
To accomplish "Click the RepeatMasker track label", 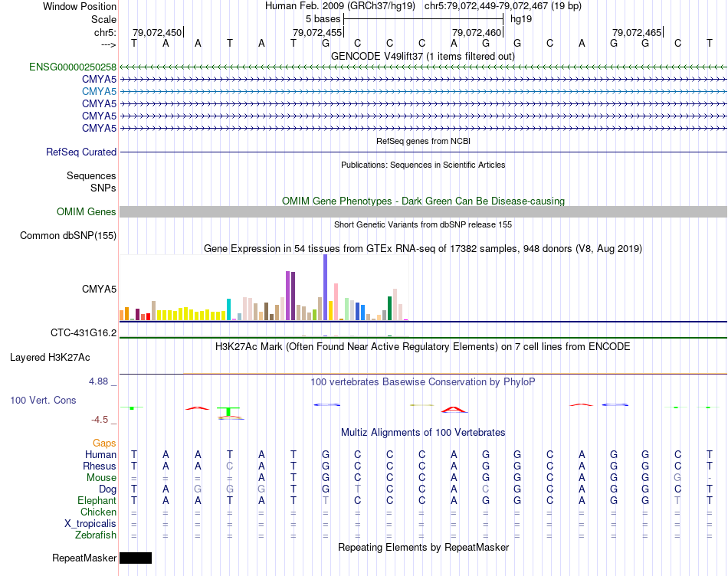I will (x=84, y=558).
